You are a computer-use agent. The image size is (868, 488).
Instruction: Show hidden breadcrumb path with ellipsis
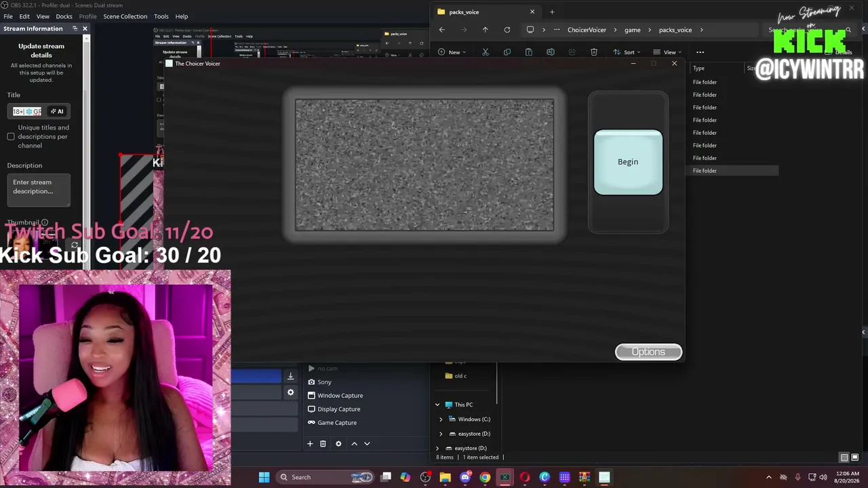557,30
